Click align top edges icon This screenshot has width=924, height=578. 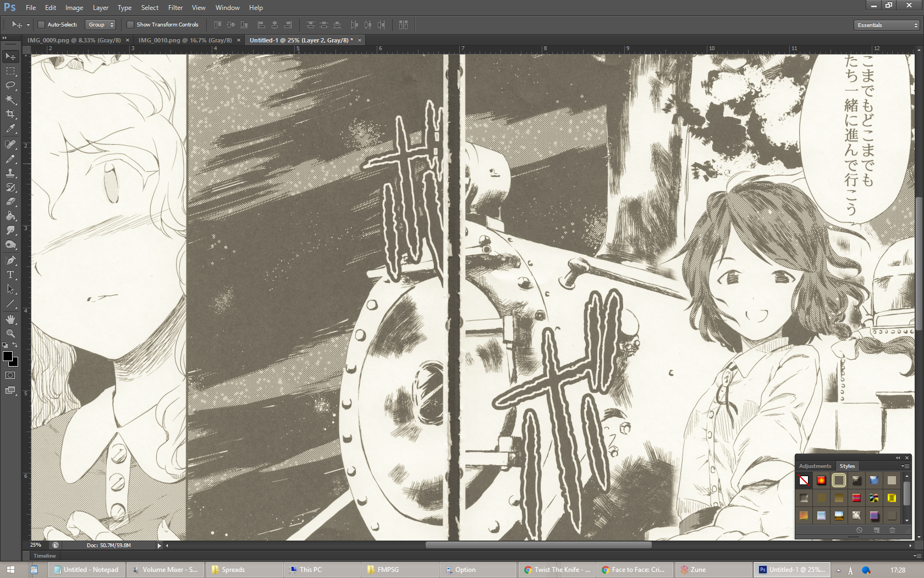point(217,25)
